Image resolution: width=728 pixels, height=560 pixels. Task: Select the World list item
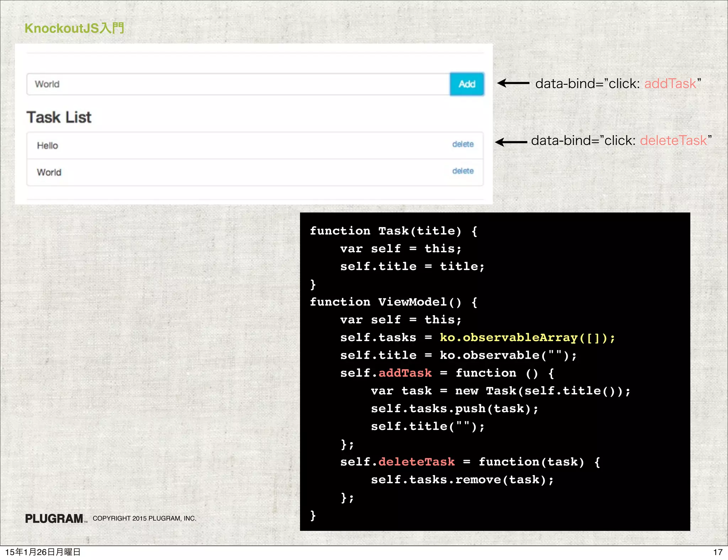[49, 172]
